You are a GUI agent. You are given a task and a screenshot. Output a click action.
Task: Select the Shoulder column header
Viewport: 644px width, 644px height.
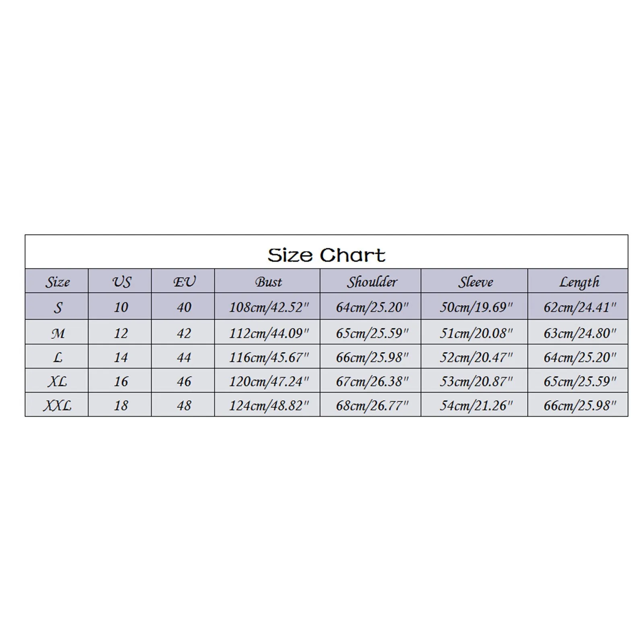click(372, 282)
